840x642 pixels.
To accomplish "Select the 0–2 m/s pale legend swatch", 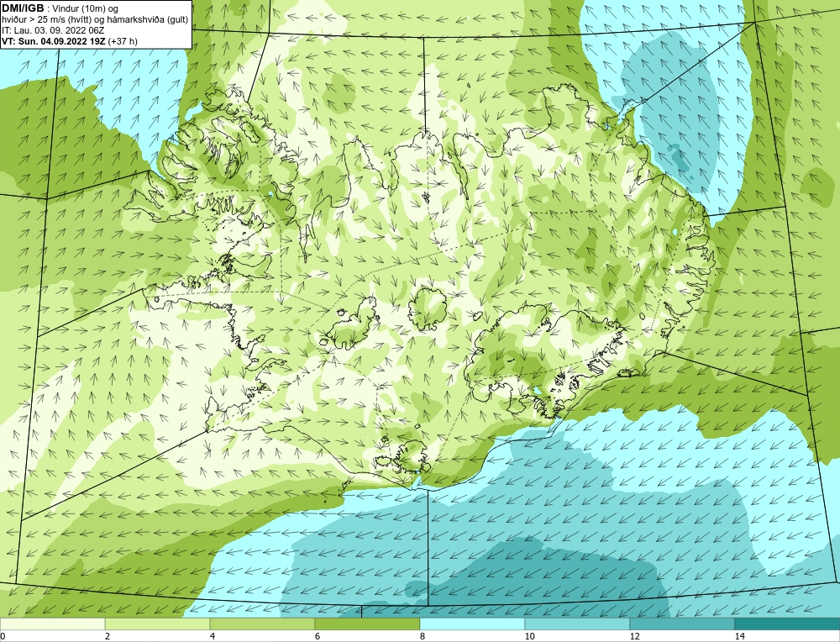I will (x=52, y=624).
